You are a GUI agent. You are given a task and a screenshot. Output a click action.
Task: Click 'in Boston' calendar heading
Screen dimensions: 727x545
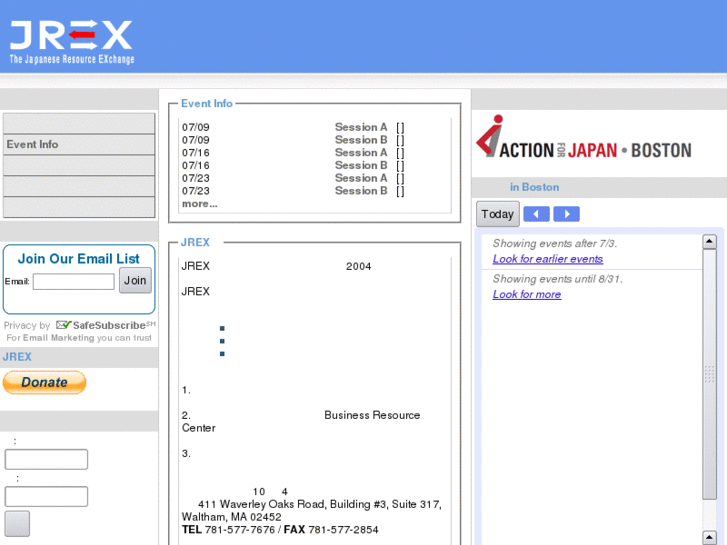coord(534,187)
